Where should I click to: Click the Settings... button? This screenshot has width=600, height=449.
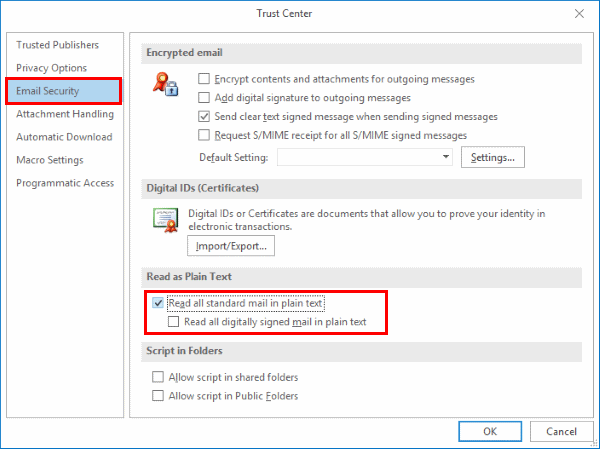pos(492,157)
